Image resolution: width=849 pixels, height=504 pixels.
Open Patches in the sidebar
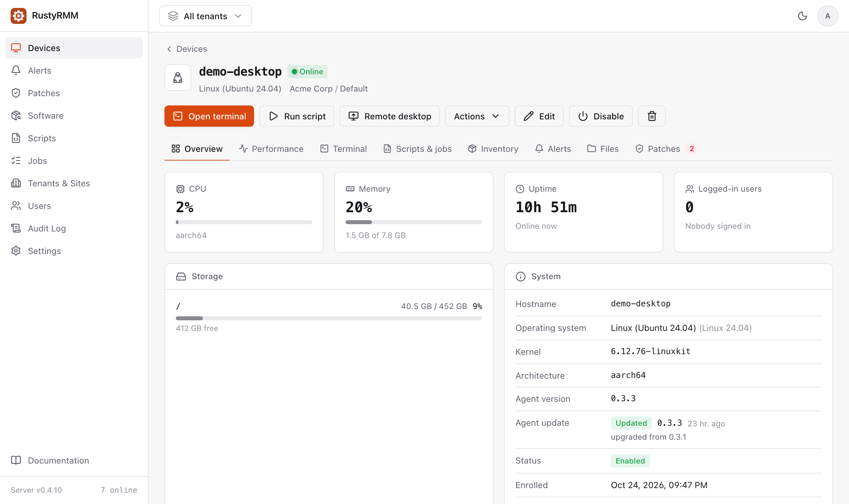tap(74, 93)
